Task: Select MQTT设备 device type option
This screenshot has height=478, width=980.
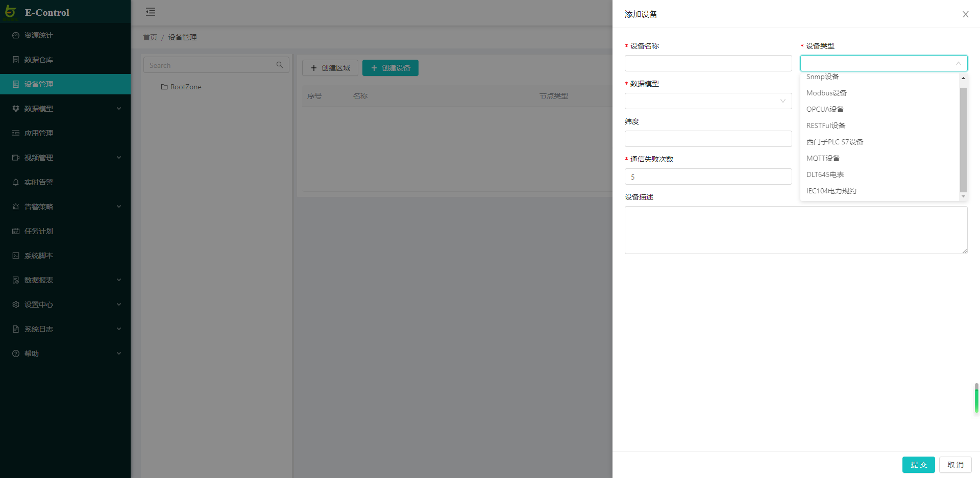Action: [880, 158]
